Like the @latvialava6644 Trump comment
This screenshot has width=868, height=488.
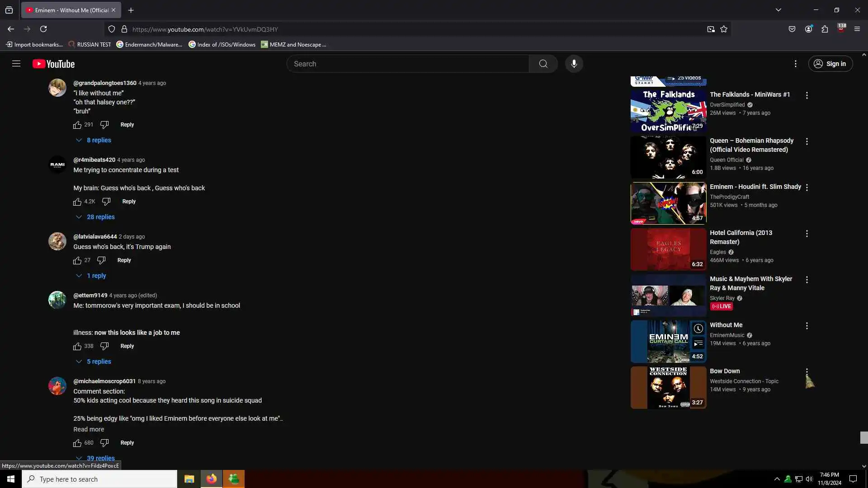pos(77,260)
